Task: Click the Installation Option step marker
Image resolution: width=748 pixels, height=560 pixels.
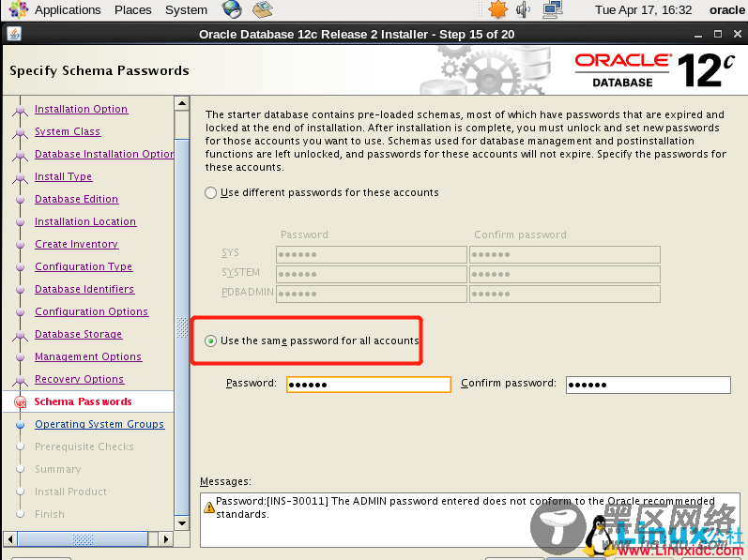Action: (x=20, y=110)
